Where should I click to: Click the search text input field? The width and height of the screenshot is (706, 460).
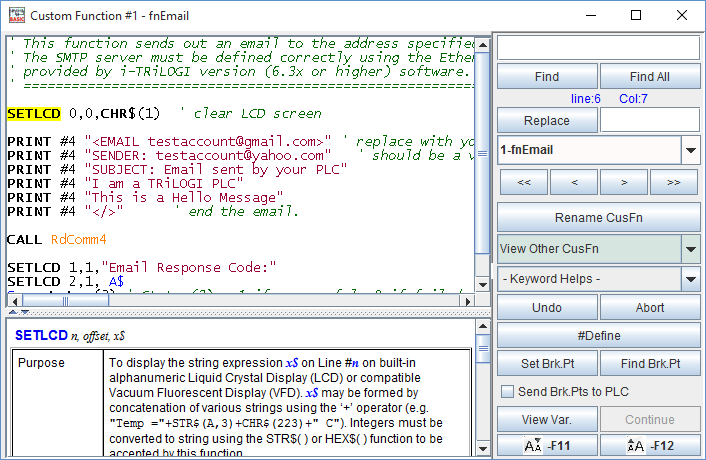[599, 48]
